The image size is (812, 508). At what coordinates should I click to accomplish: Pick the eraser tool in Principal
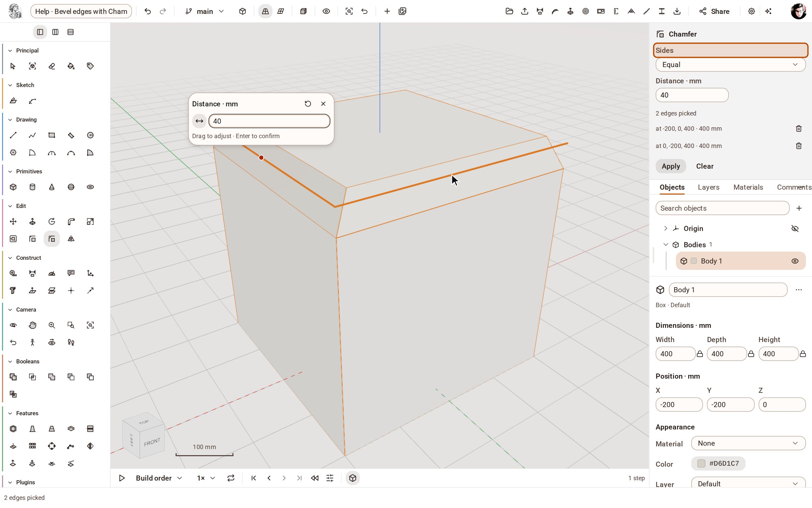(x=52, y=66)
